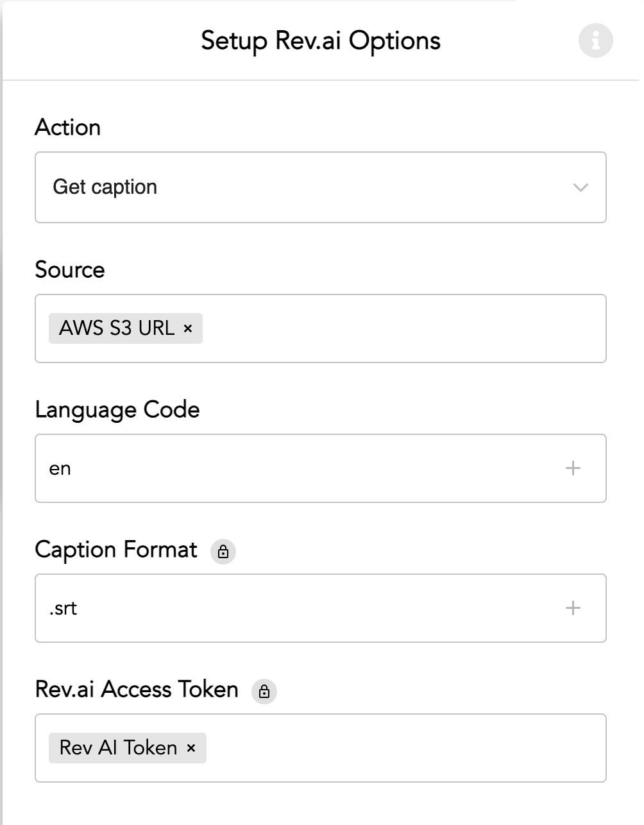Click the 'en' Language Code input
Viewport: 644px width, 825px height.
(289, 468)
